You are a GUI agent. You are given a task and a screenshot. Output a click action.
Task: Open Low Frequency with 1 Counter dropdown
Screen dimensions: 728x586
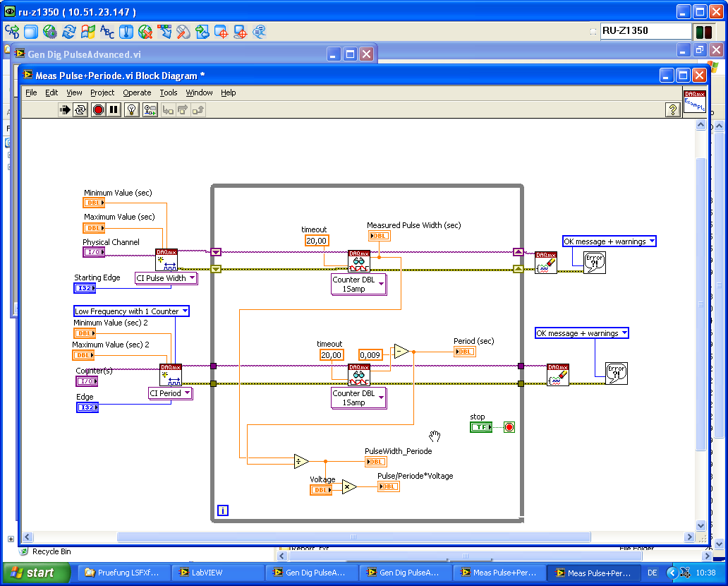click(131, 311)
